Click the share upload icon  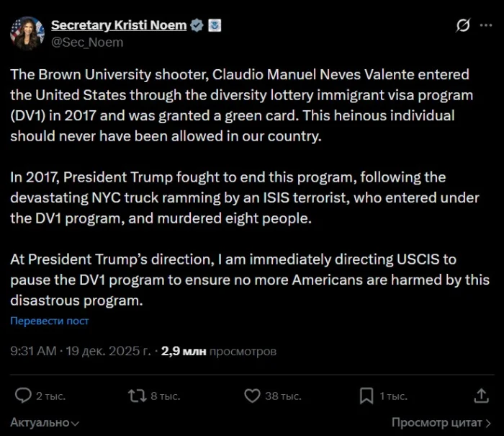481,395
